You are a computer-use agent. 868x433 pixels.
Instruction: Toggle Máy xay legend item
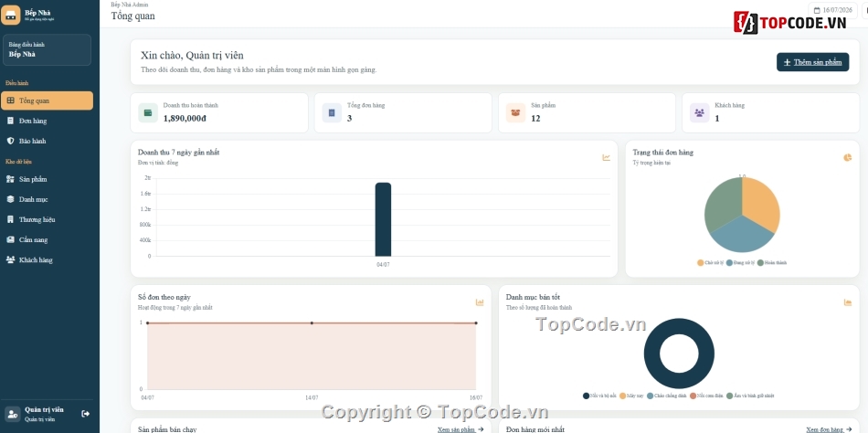[631, 396]
